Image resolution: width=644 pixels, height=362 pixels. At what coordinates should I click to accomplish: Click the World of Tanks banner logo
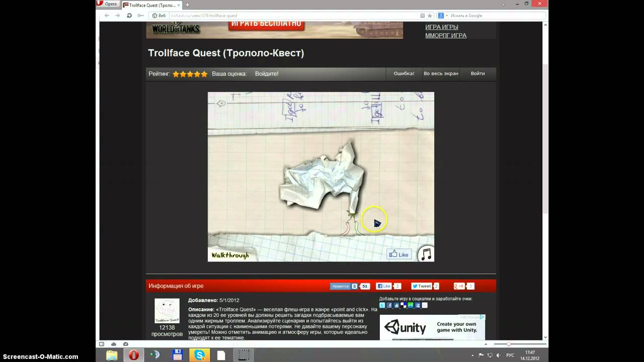click(x=176, y=28)
